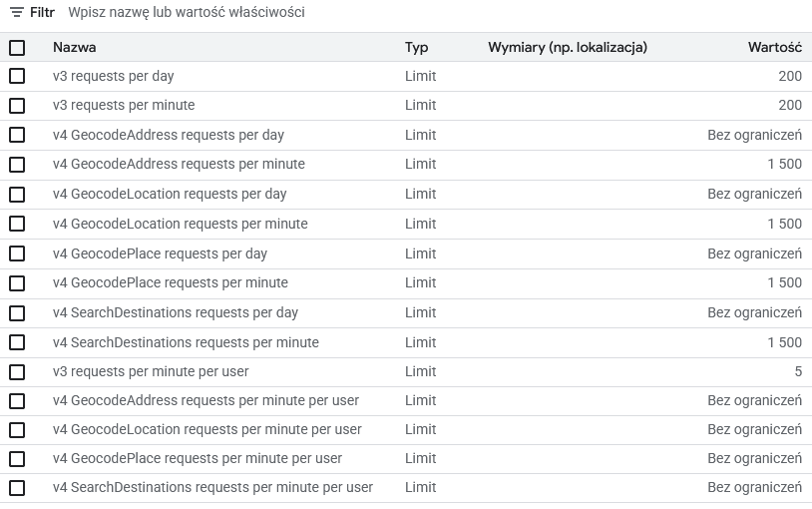Tick v4 SearchDestinations requests per minute per user
The image size is (812, 509).
pyautogui.click(x=17, y=488)
